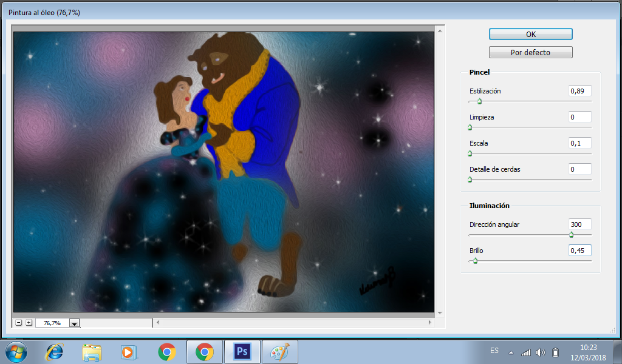Open Windows Explorer folder icon

(92, 352)
